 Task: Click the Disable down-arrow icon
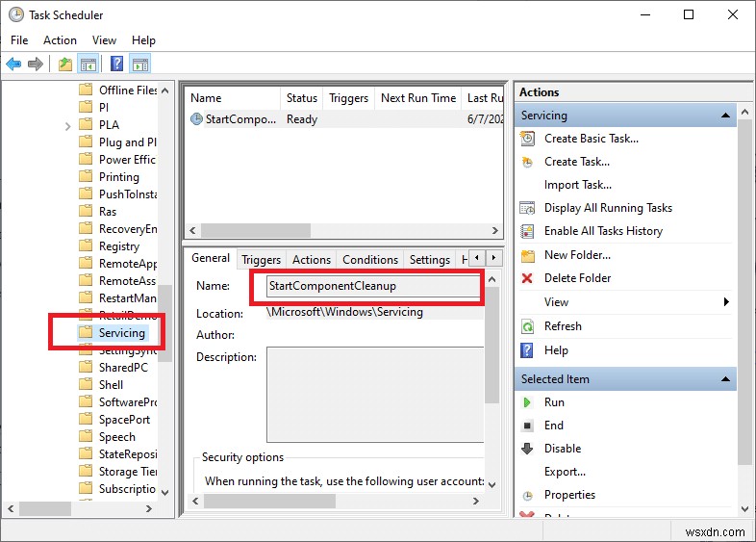[527, 449]
